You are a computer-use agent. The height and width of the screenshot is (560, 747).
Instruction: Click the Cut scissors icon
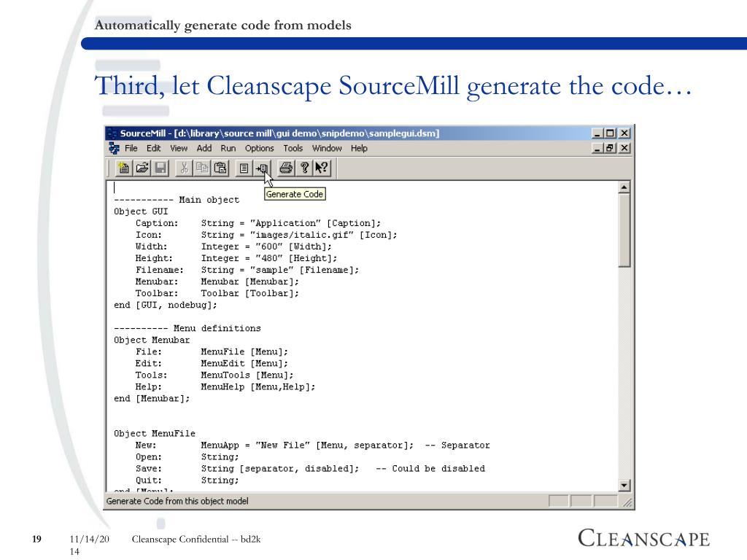pyautogui.click(x=184, y=168)
